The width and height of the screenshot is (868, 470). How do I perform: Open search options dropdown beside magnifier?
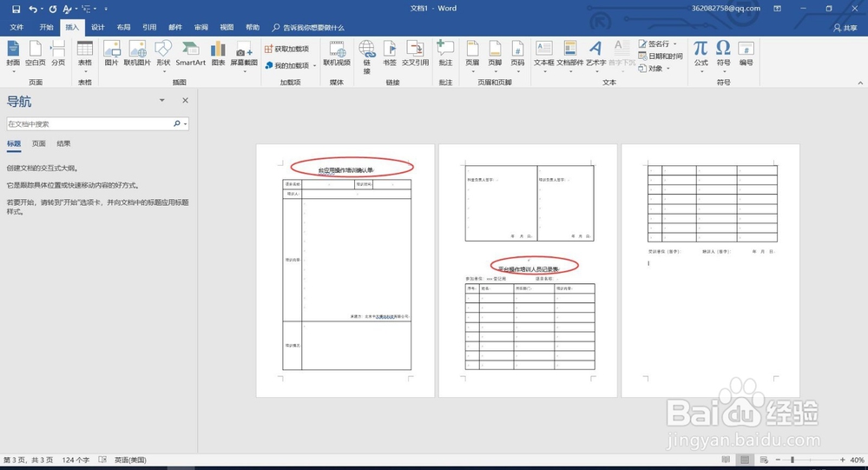click(186, 123)
